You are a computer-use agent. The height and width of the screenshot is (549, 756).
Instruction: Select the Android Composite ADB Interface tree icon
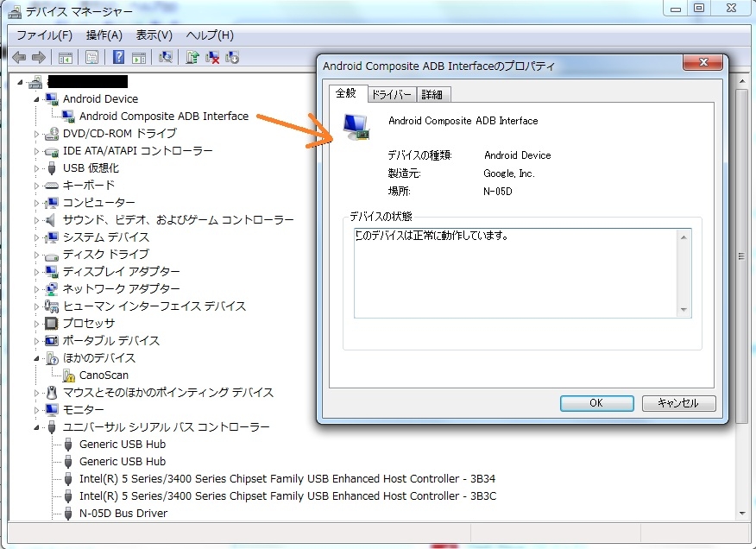click(68, 117)
